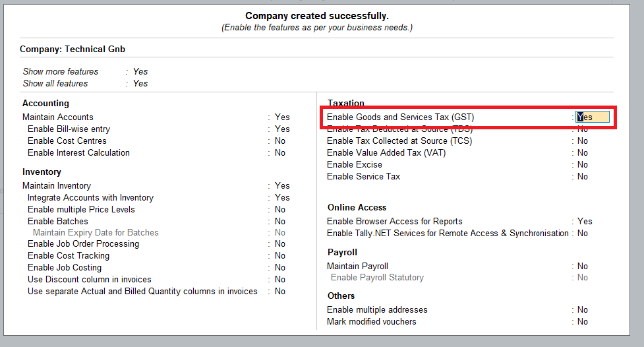This screenshot has height=347, width=644.
Task: Enable Job Order Processing option
Action: click(280, 243)
